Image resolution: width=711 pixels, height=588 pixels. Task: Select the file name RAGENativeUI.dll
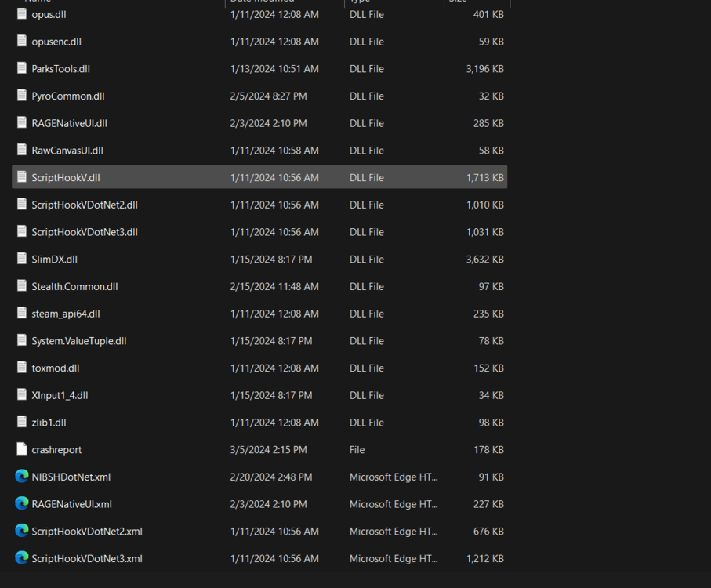70,123
